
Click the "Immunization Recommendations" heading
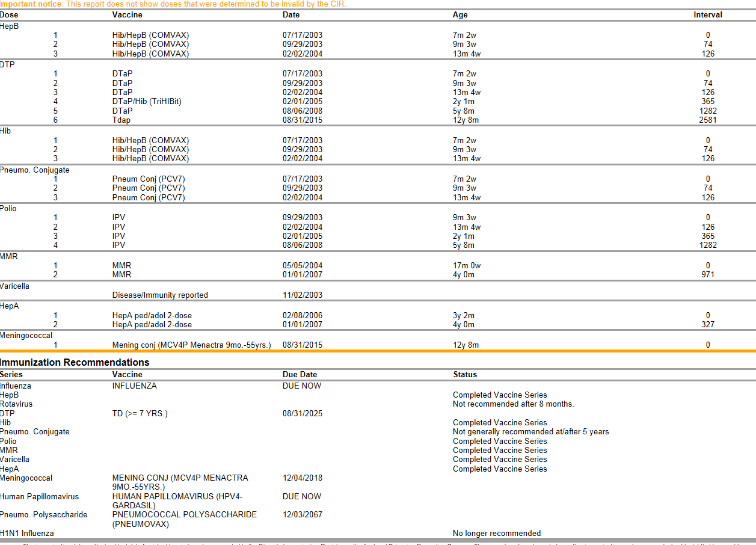75,363
